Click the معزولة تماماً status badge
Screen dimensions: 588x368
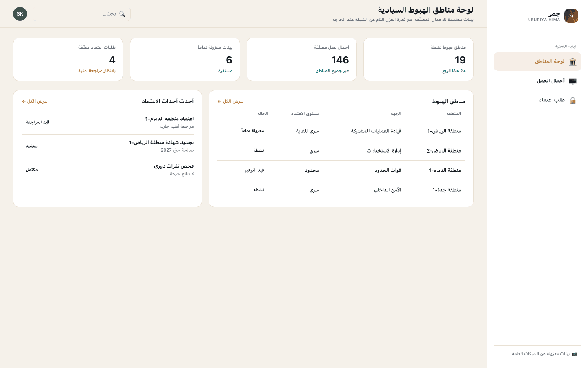(x=252, y=131)
